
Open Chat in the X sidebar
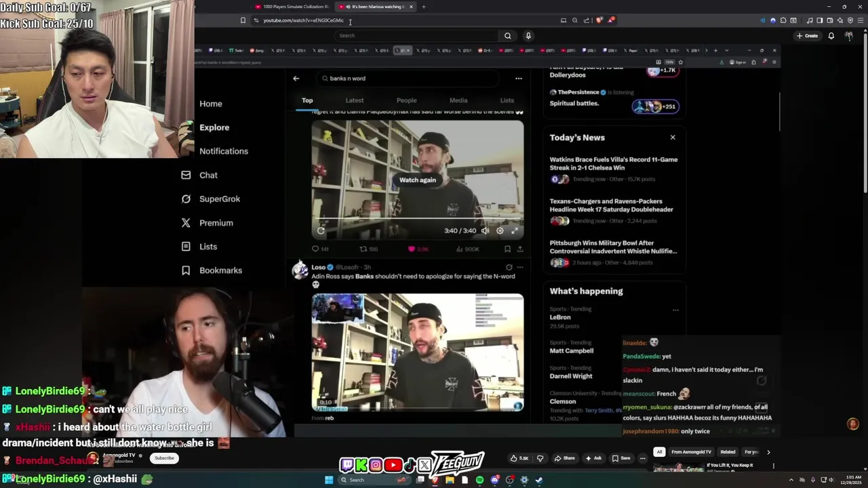(199, 175)
